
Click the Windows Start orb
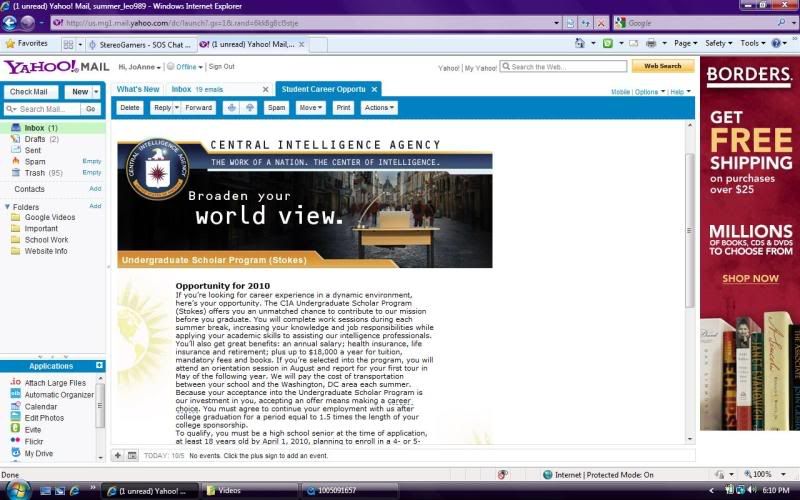pos(17,490)
